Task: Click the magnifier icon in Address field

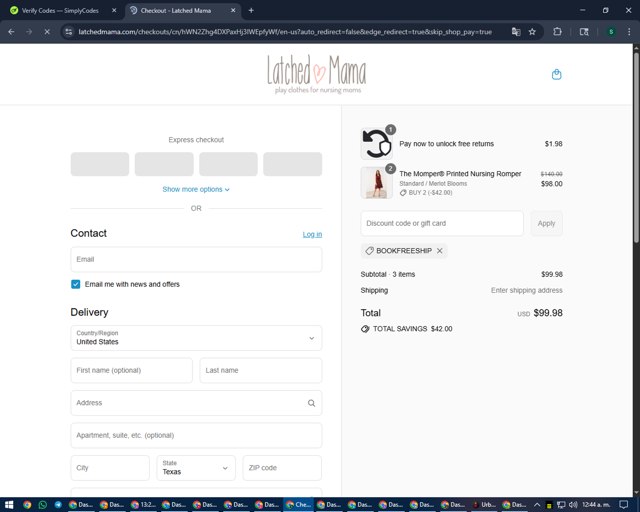Action: 311,403
